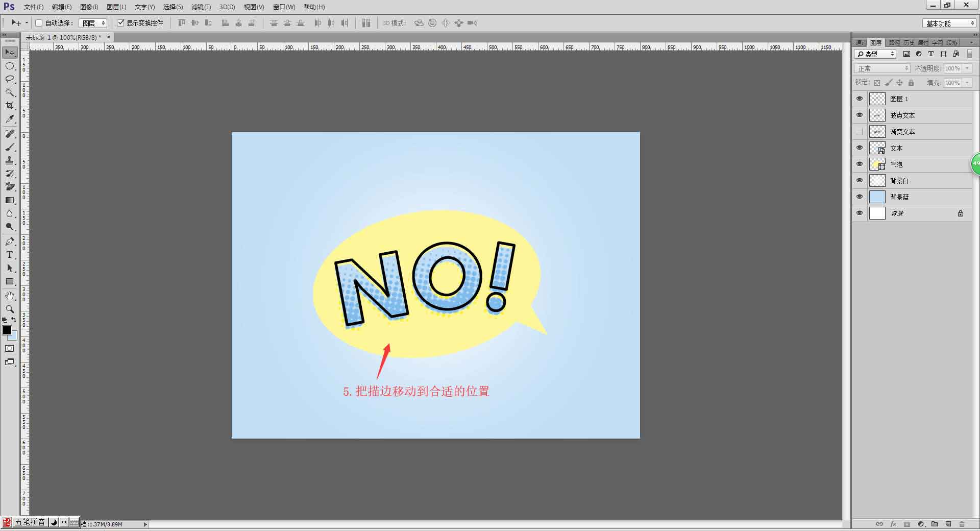
Task: Open the 填充 fill slider arrow
Action: tap(967, 83)
